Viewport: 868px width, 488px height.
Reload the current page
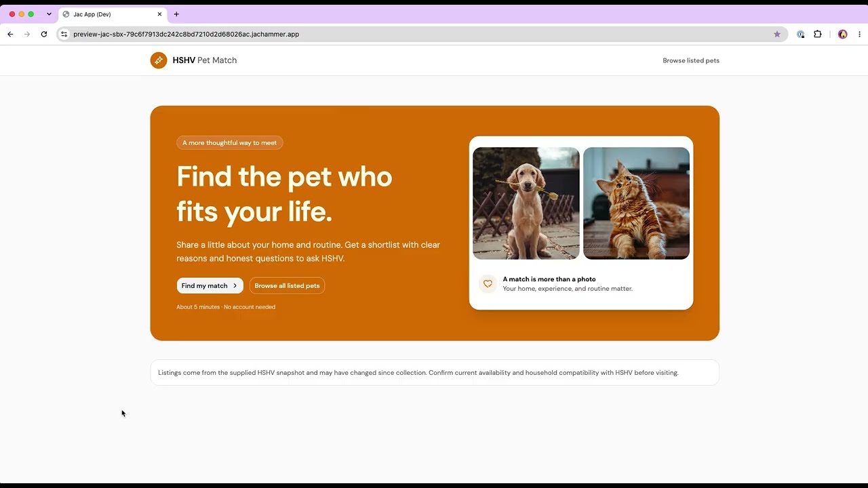click(44, 34)
